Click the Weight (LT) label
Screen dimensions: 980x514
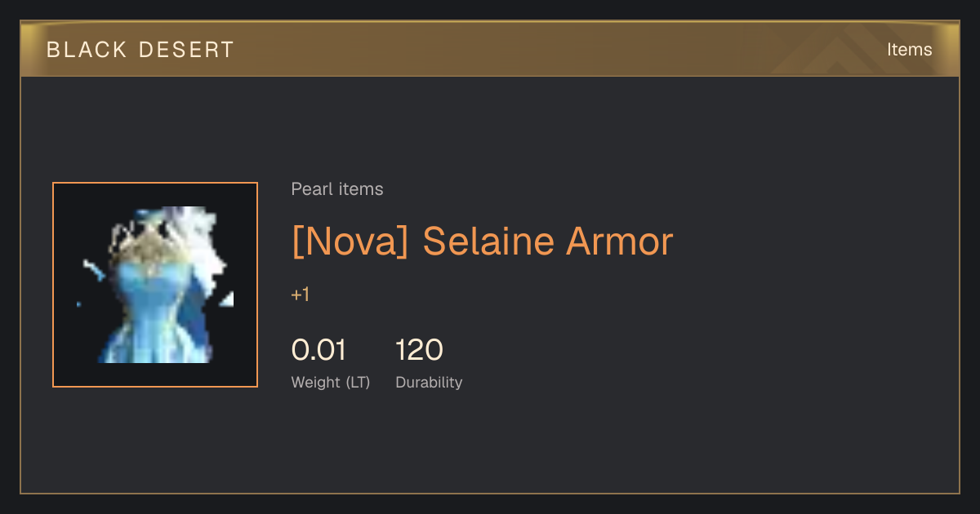331,382
